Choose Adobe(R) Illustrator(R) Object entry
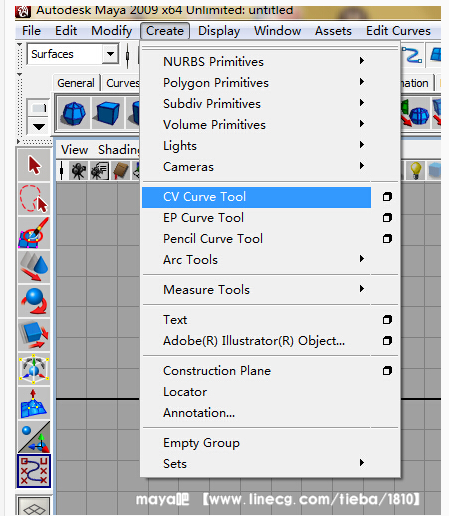Screen dimensions: 449x516 tap(256, 341)
